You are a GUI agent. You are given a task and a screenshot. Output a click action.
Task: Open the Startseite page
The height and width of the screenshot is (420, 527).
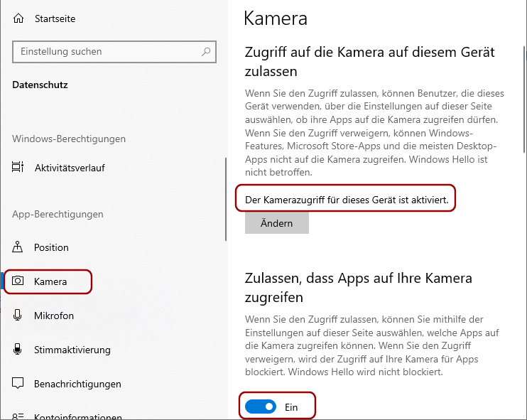click(x=55, y=18)
